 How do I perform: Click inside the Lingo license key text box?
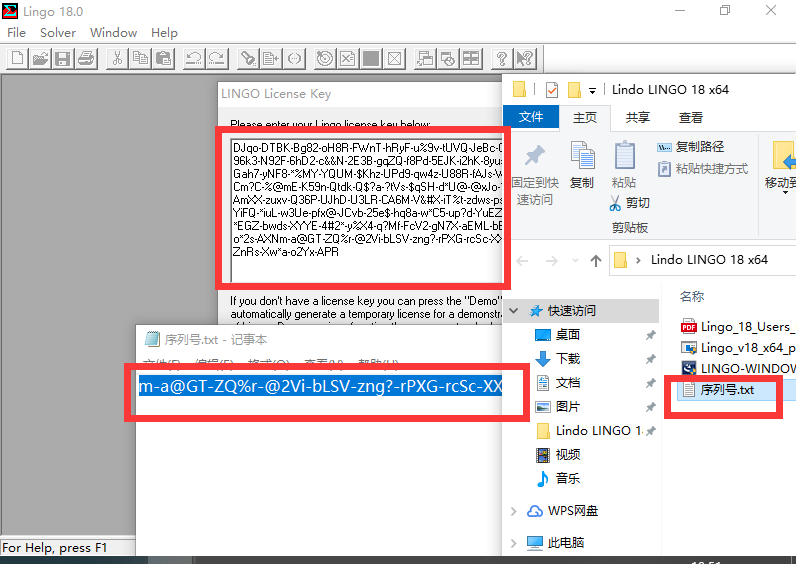coord(367,210)
